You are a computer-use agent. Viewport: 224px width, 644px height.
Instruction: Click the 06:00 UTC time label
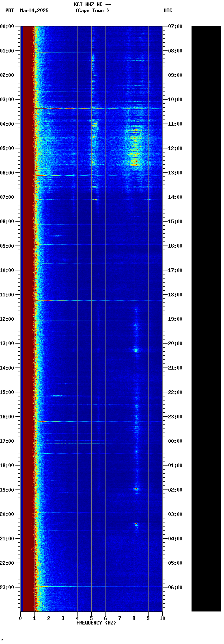(175, 587)
